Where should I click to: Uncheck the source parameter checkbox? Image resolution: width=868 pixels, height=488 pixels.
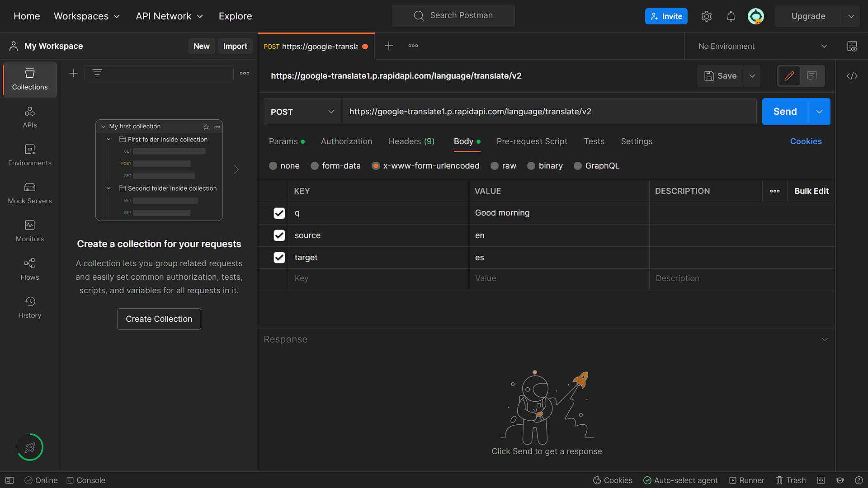[279, 235]
